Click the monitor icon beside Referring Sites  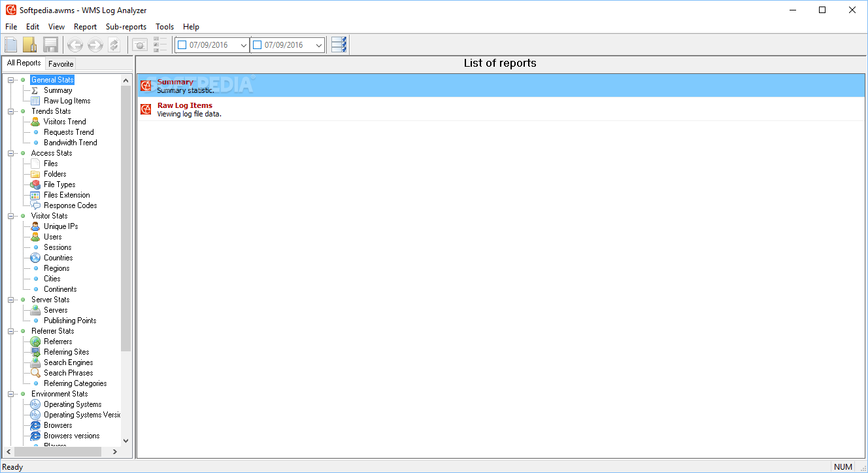(x=35, y=352)
